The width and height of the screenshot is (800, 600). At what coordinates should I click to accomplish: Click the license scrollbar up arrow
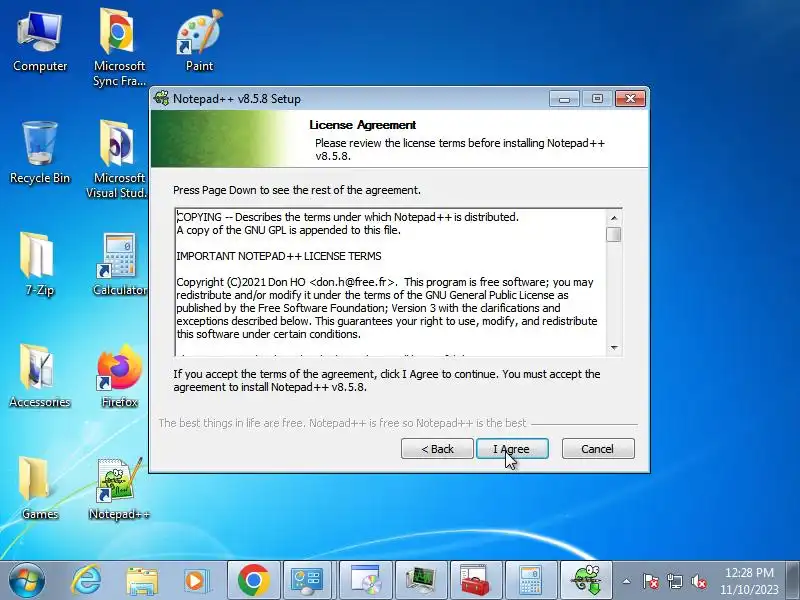click(614, 218)
